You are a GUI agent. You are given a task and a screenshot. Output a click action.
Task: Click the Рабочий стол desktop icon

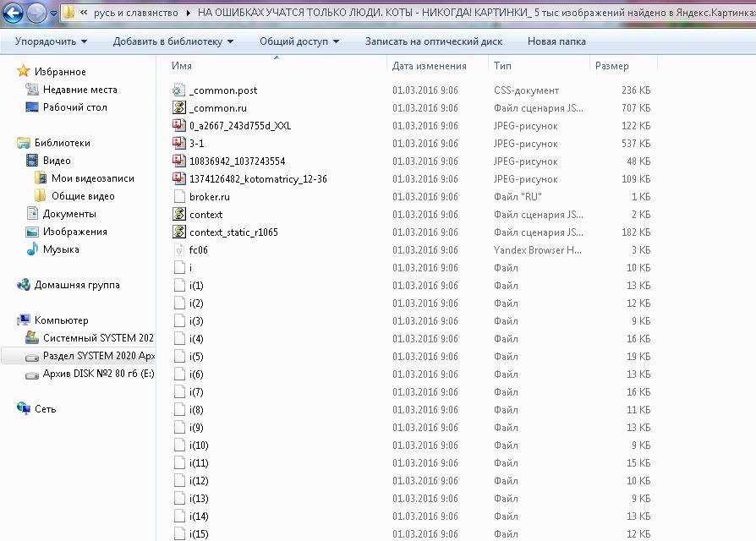(32, 107)
